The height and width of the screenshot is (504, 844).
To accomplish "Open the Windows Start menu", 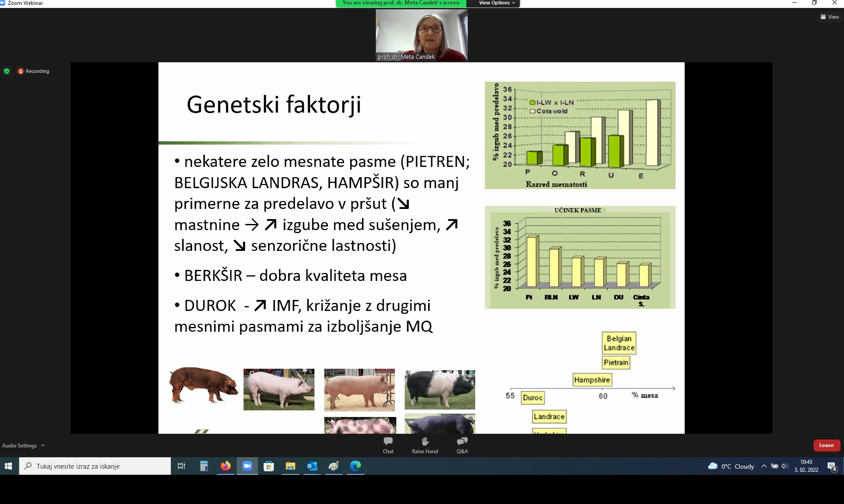I will tap(9, 466).
